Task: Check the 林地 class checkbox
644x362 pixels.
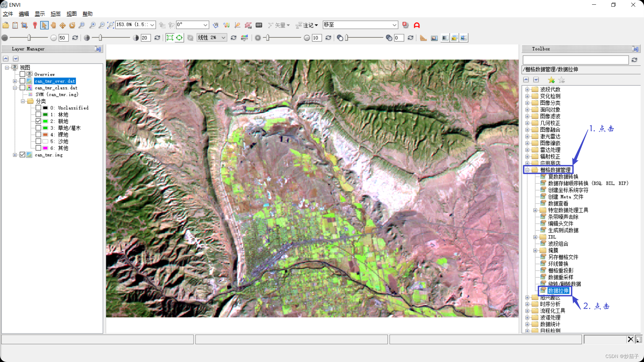Action: pos(39,115)
